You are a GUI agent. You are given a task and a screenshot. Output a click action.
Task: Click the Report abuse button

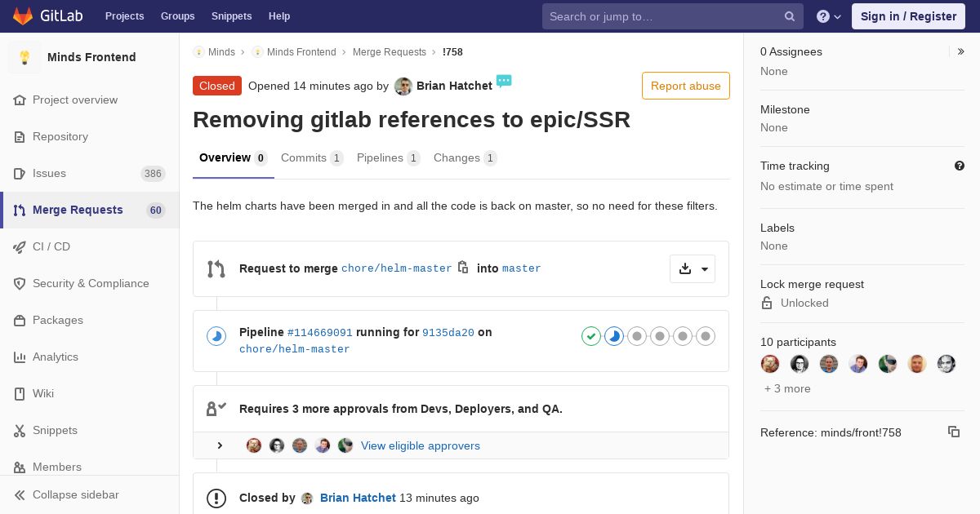click(x=686, y=86)
